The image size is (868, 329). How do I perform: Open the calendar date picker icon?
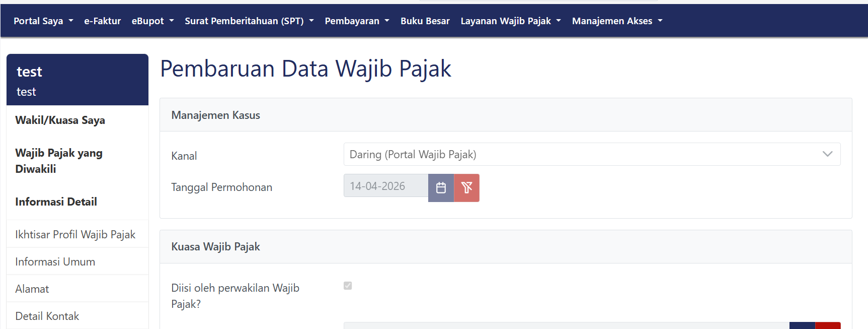tap(441, 188)
